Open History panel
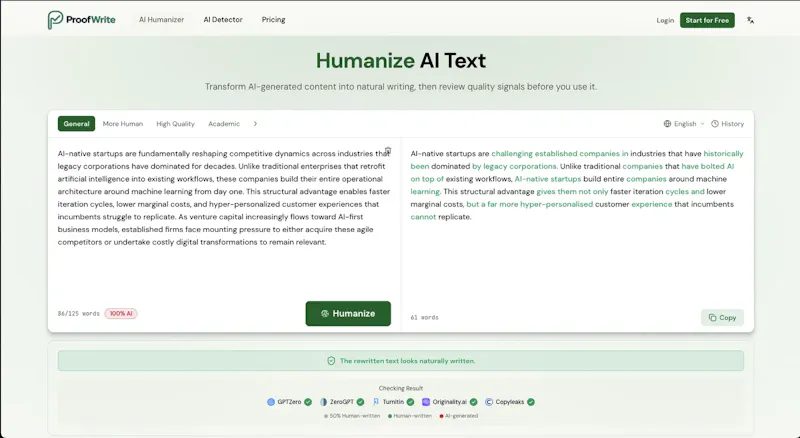Viewport: 800px width, 438px height. click(x=728, y=124)
